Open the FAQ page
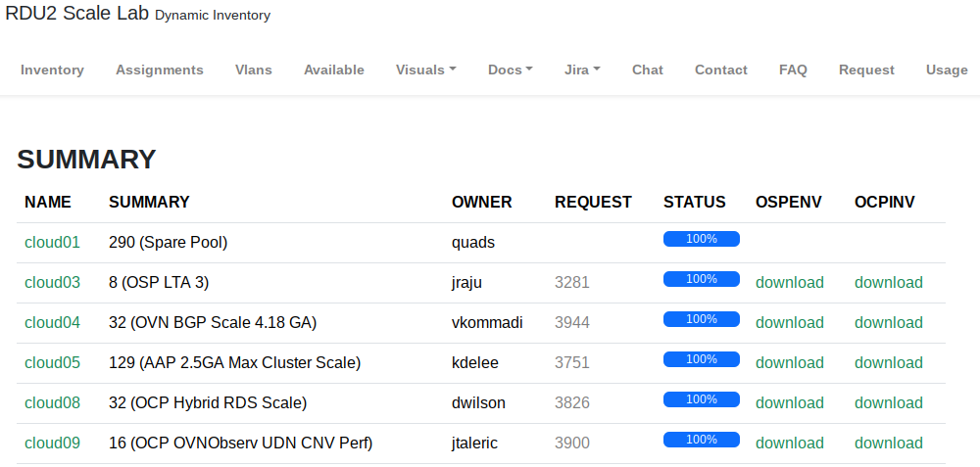980x467 pixels. coord(793,70)
